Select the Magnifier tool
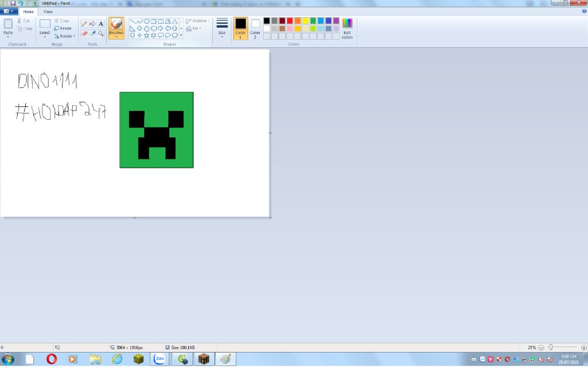The height and width of the screenshot is (368, 588). (x=100, y=33)
